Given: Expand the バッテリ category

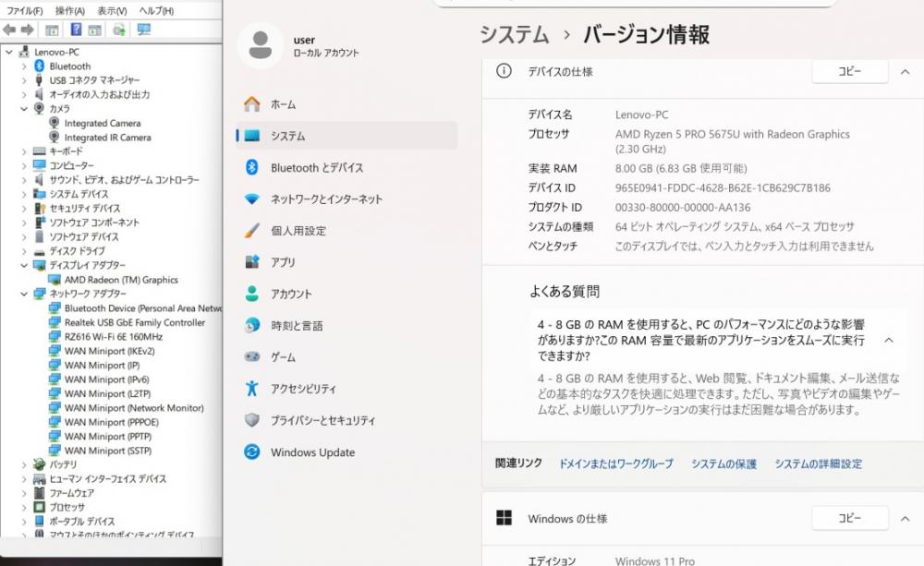Looking at the screenshot, I should click(x=24, y=464).
